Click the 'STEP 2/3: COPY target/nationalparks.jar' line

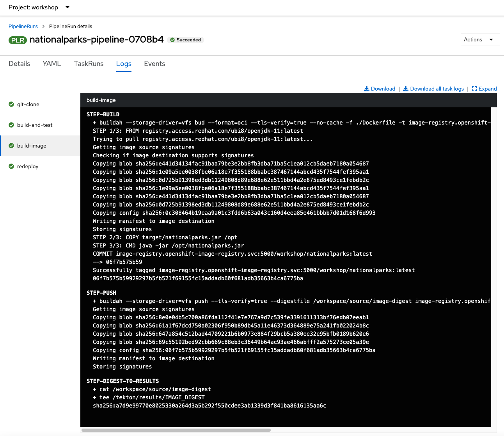pos(165,237)
